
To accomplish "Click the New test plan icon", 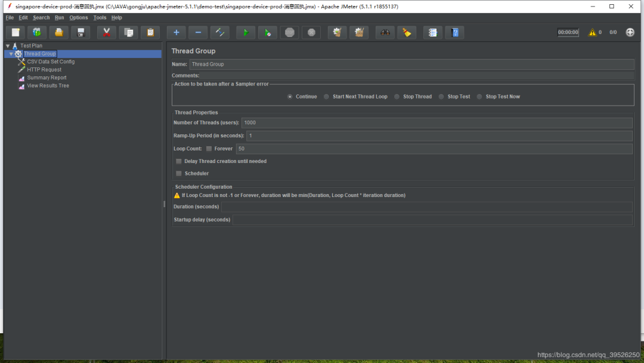I will pyautogui.click(x=16, y=32).
